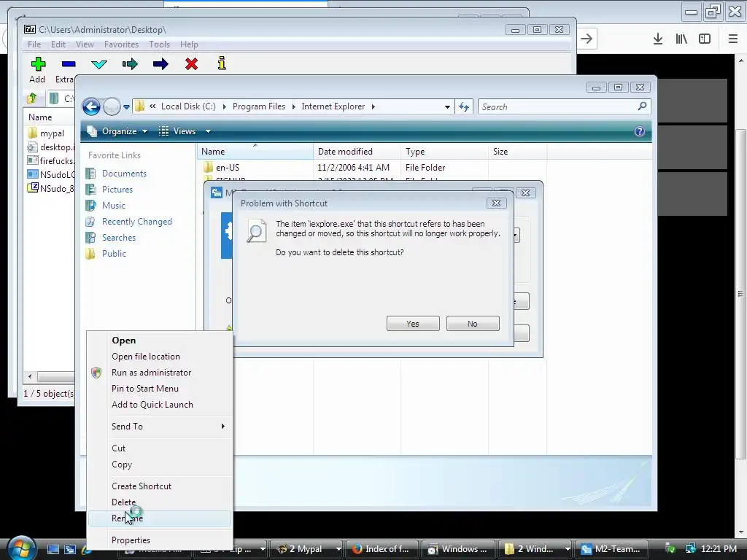This screenshot has width=747, height=560.
Task: Sort by the Type column header
Action: pyautogui.click(x=444, y=152)
